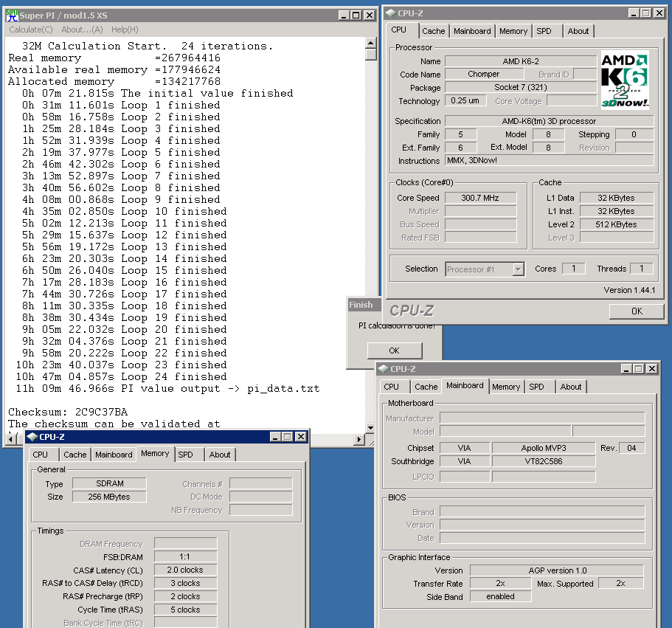This screenshot has height=628, width=672.
Task: Switch to Mainboard tab in top CPU-Z window
Action: (x=472, y=31)
